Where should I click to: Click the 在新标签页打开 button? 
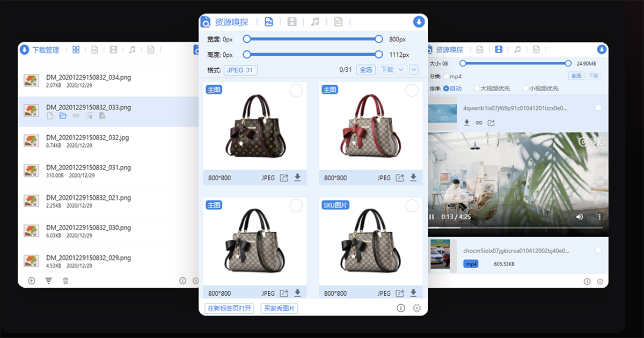point(229,308)
